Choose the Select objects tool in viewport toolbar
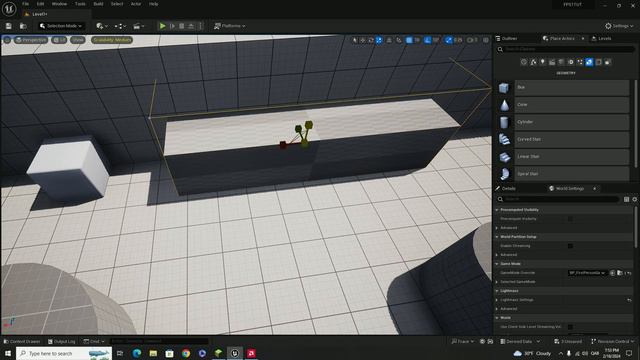 354,40
